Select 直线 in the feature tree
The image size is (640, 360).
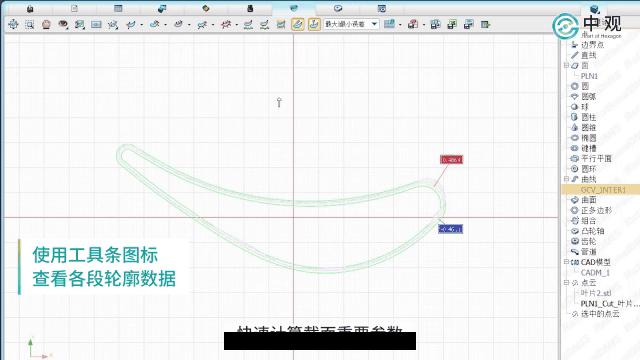(589, 55)
